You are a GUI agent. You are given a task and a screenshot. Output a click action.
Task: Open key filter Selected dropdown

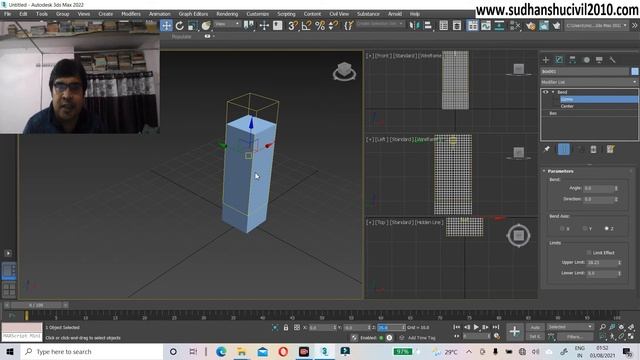click(x=570, y=327)
